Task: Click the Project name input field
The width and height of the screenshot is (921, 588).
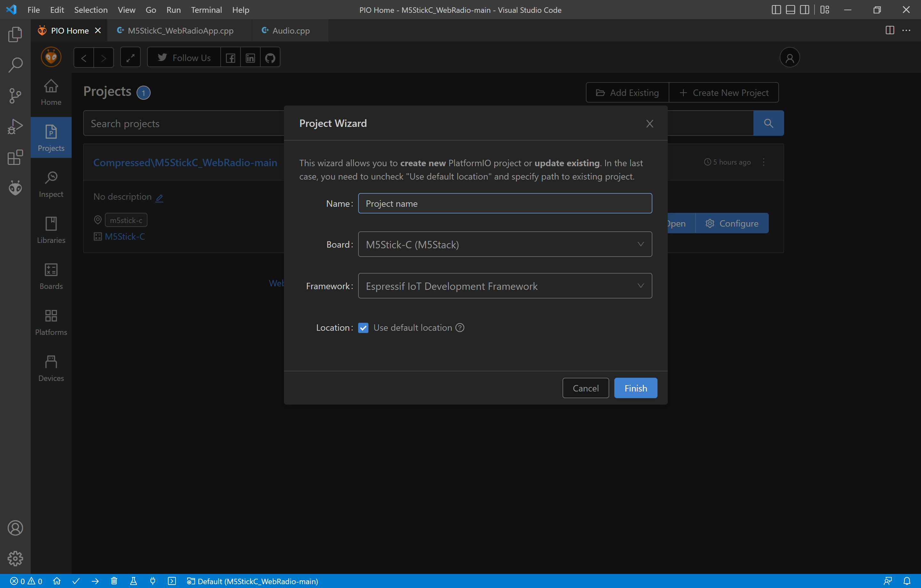Action: 505,203
